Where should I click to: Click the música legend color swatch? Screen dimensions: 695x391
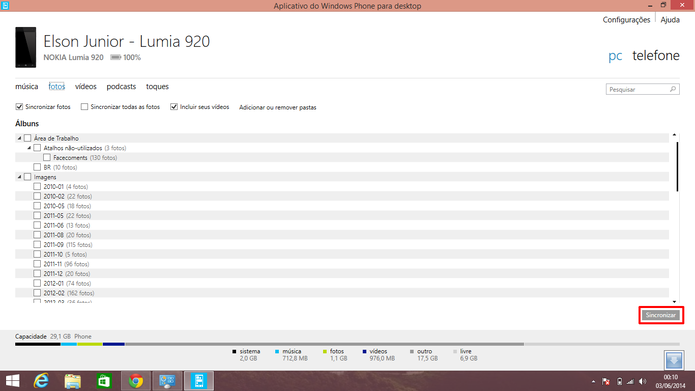277,352
